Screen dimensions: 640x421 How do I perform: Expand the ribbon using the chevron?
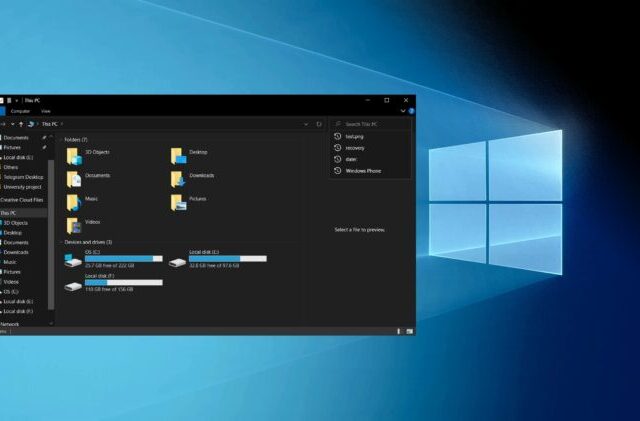point(402,111)
